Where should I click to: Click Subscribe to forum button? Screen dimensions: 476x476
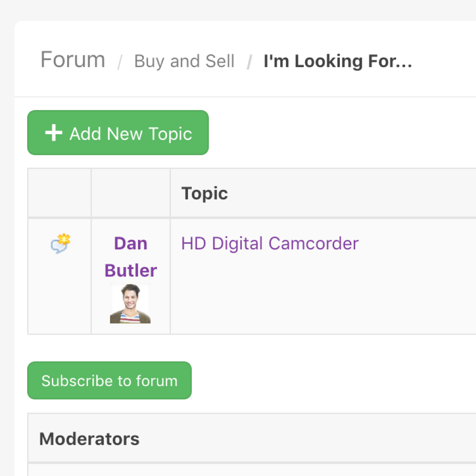pyautogui.click(x=109, y=380)
